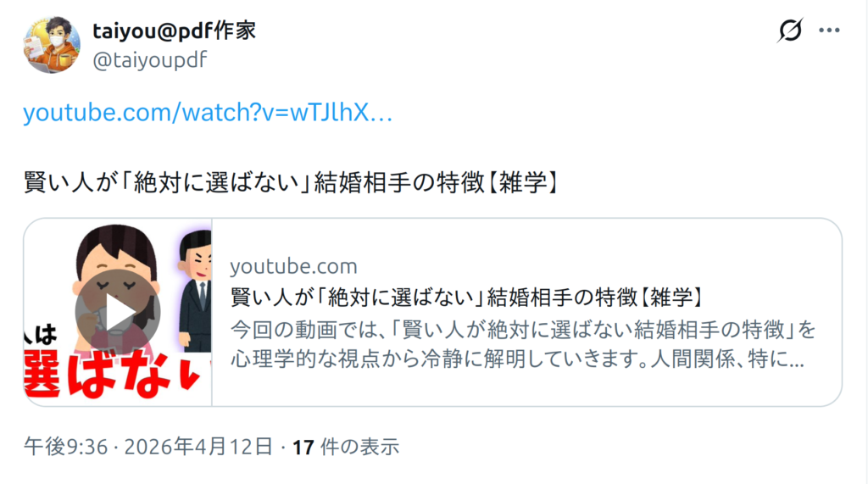The image size is (868, 484).
Task: Click the card description starting 今回の動画では
Action: [x=523, y=344]
